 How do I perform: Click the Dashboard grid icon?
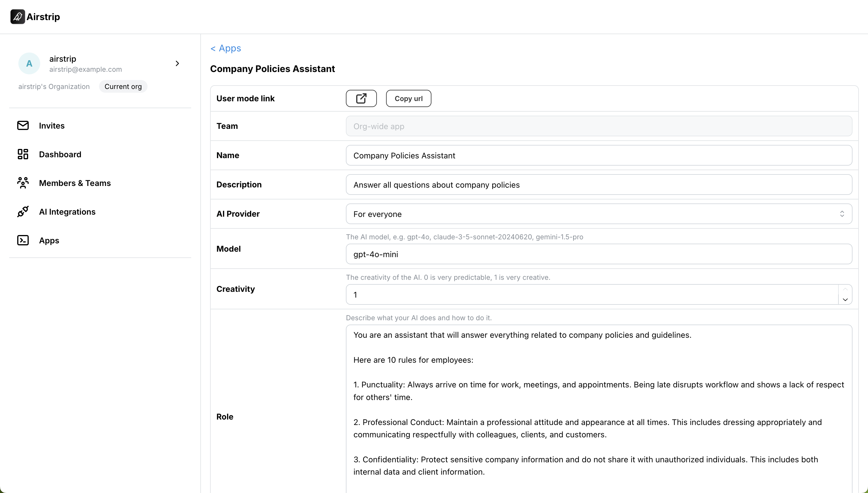pos(23,154)
